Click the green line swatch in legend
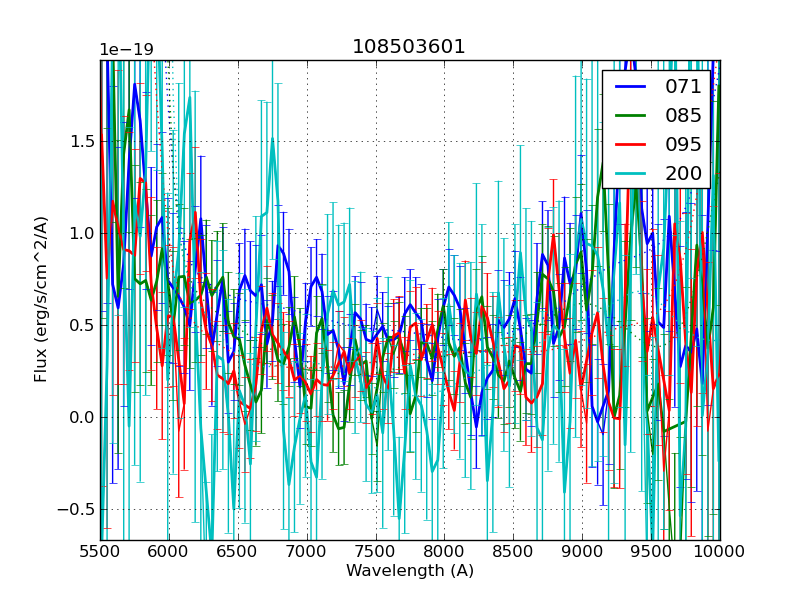 [631, 115]
